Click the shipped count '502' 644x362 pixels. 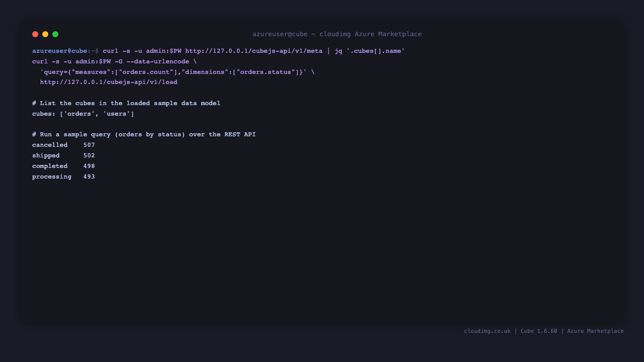pos(89,155)
